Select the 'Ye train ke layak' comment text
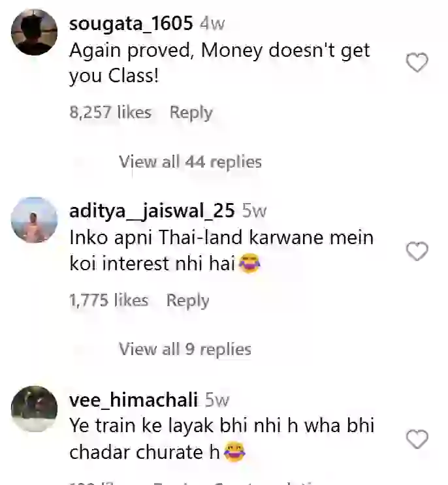 coord(222,439)
